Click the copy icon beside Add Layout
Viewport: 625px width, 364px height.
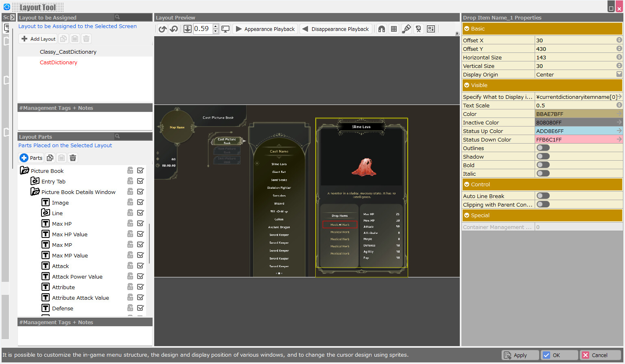(63, 39)
